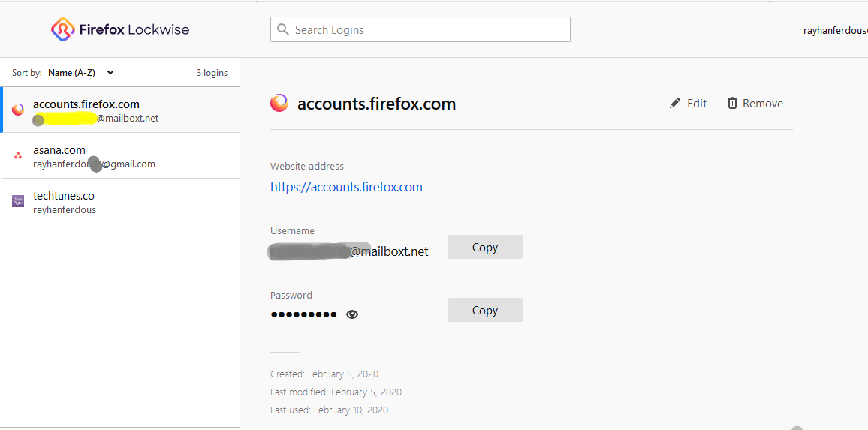Copy the password to the clipboard

(x=484, y=310)
